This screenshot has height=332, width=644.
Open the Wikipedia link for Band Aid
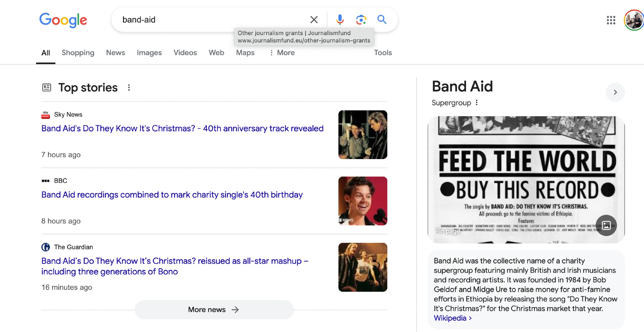coord(450,318)
